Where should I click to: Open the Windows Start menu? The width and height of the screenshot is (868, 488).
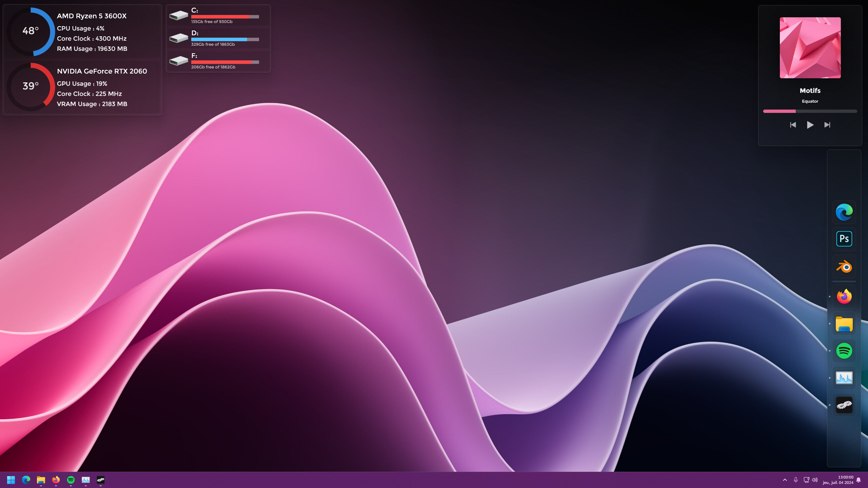click(11, 480)
